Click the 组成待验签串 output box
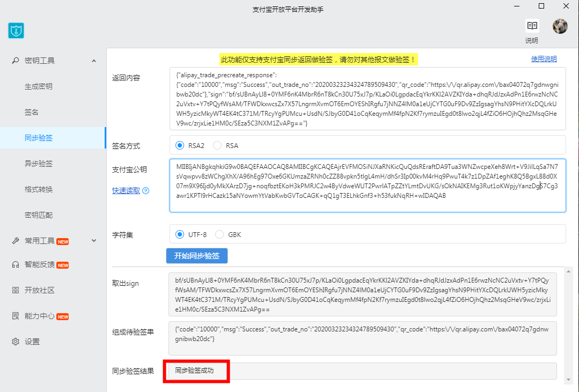 (x=363, y=338)
